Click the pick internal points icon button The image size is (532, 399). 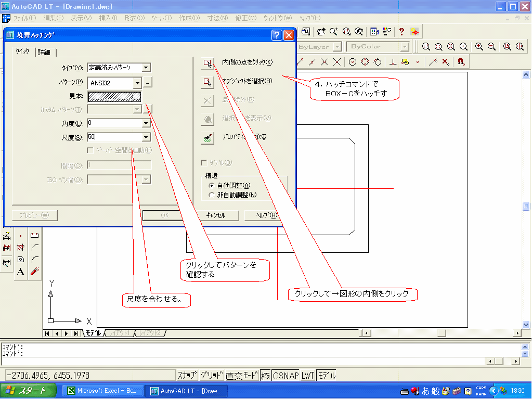click(207, 63)
